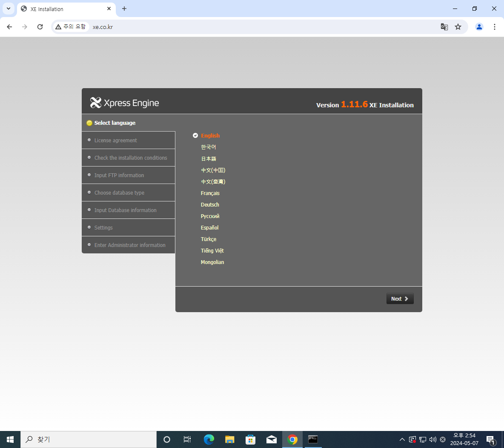Click the security warning chip in address bar
504x448 pixels.
[70, 27]
